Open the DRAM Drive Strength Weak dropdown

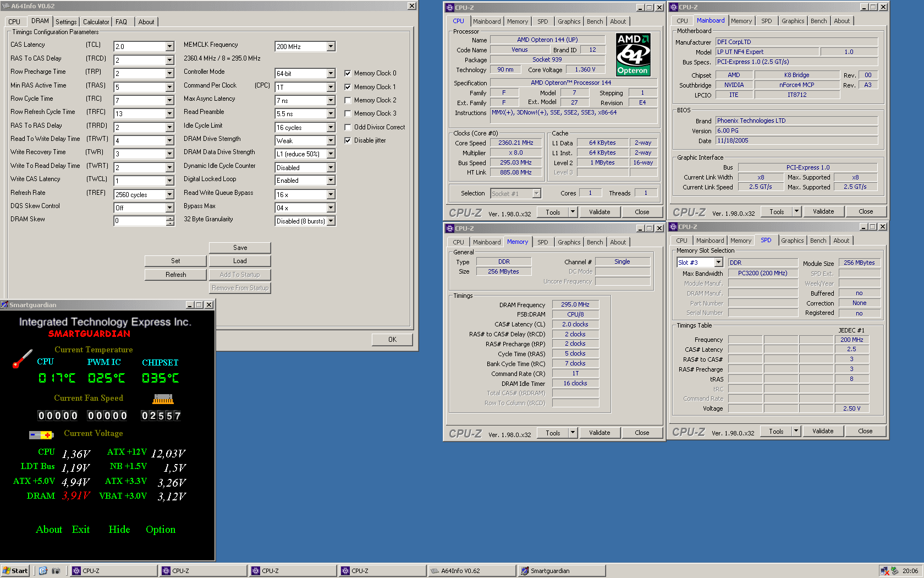(331, 141)
